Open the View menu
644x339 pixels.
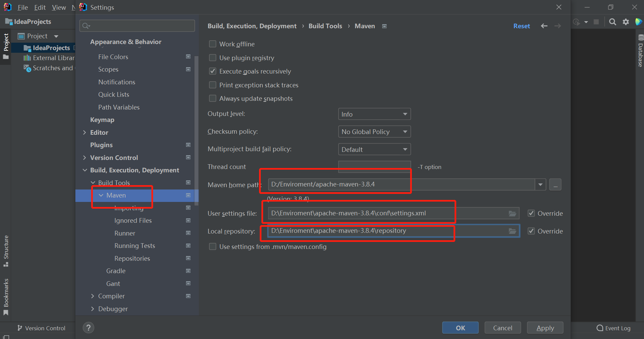tap(59, 7)
